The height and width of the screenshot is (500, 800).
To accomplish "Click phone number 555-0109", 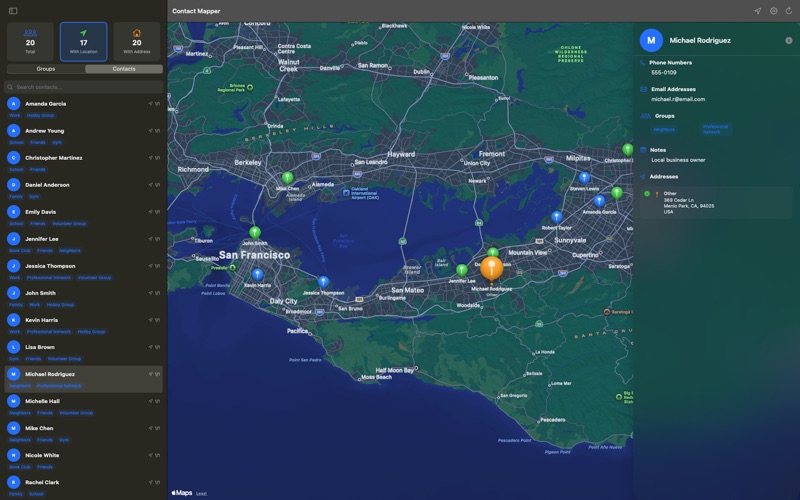I will pyautogui.click(x=664, y=72).
